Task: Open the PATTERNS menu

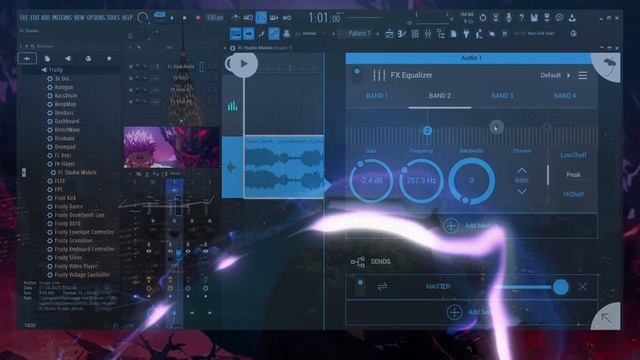Action: 62,18
